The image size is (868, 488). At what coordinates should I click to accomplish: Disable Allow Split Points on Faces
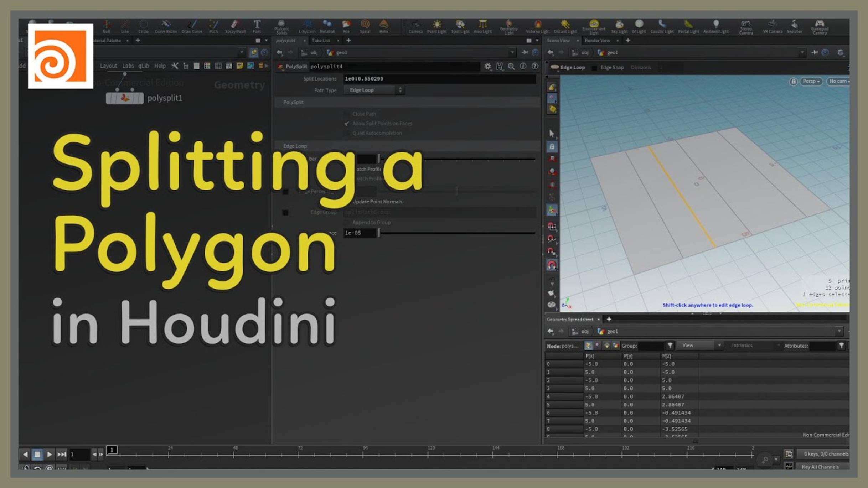[x=346, y=124]
